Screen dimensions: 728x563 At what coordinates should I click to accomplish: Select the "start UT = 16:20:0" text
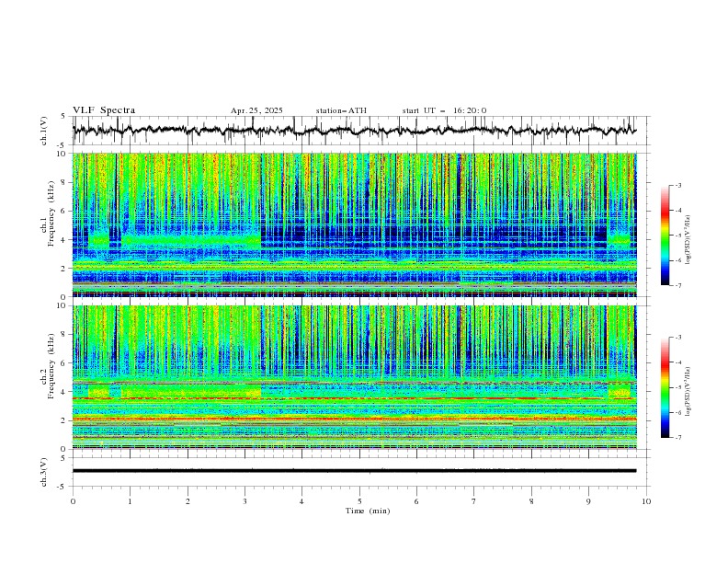pos(444,110)
